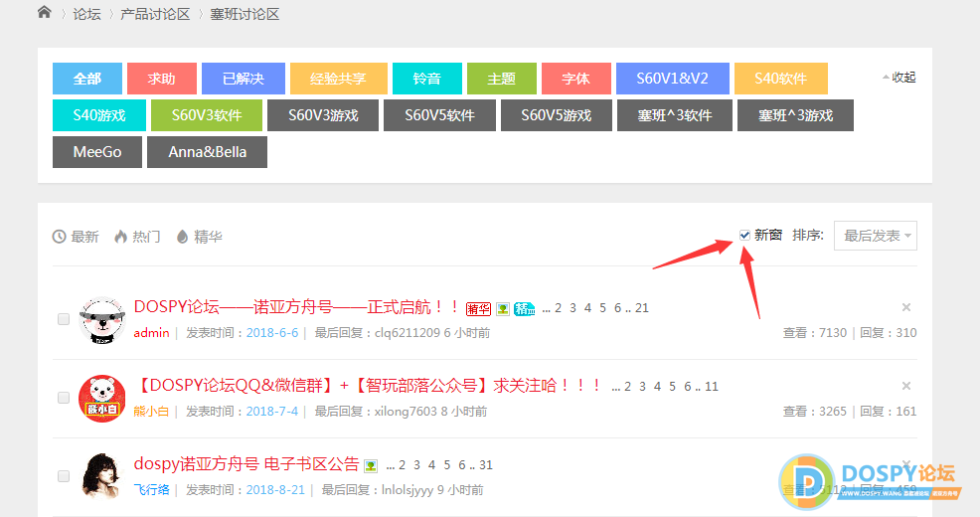Switch to the S60V3软件 category
The image size is (980, 517).
pyautogui.click(x=207, y=115)
